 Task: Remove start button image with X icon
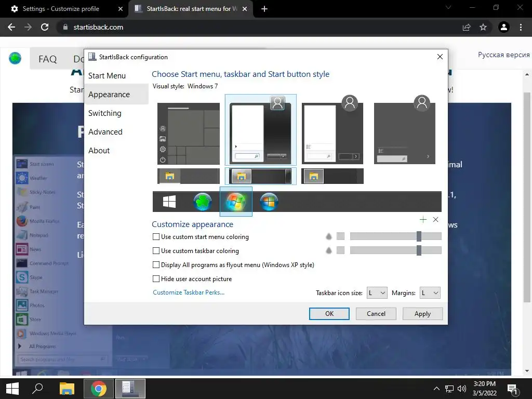[x=436, y=220]
